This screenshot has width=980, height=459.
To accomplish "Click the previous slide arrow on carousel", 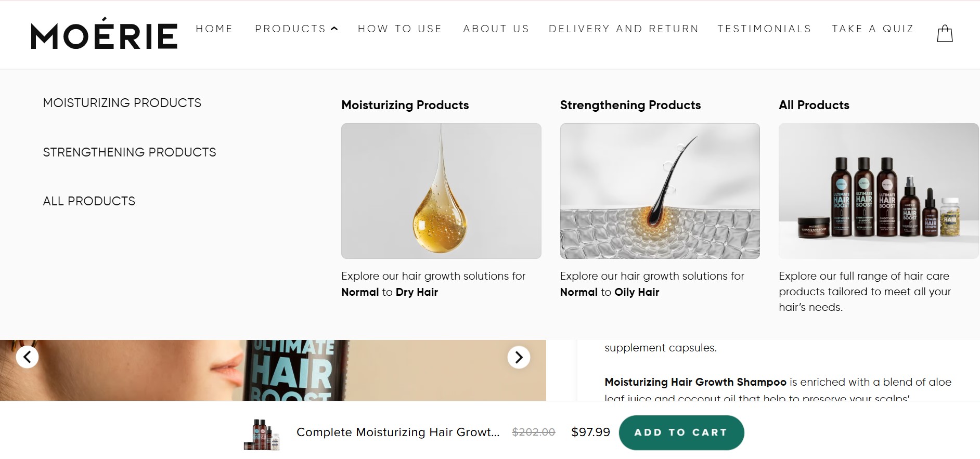I will [x=27, y=357].
